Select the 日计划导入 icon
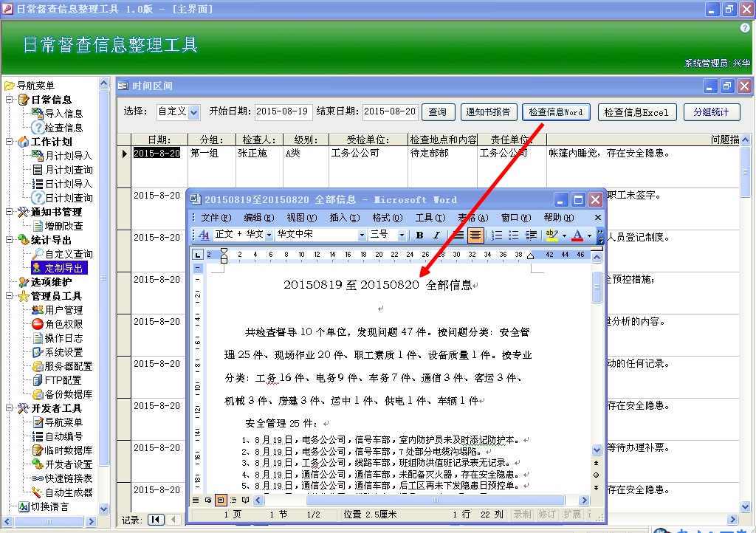 [37, 184]
